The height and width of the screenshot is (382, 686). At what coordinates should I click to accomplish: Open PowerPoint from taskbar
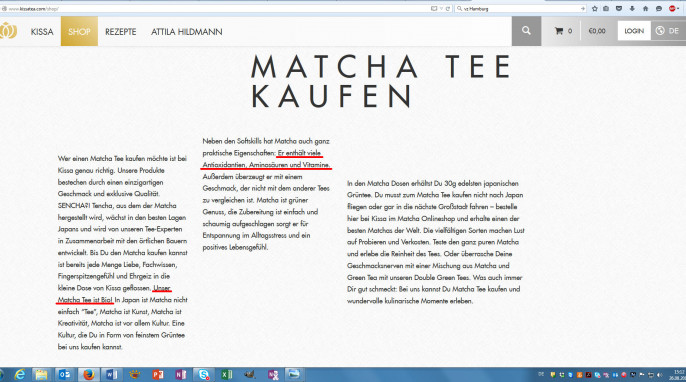click(158, 375)
